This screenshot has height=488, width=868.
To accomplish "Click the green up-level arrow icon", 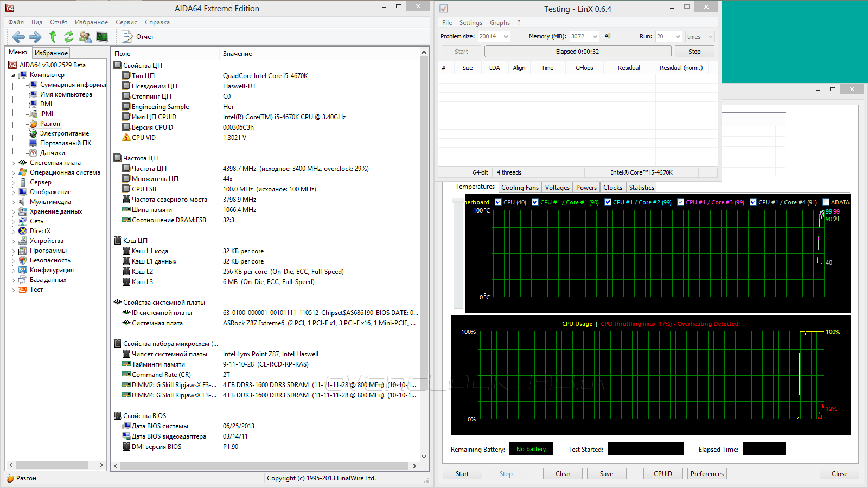I will click(x=53, y=37).
